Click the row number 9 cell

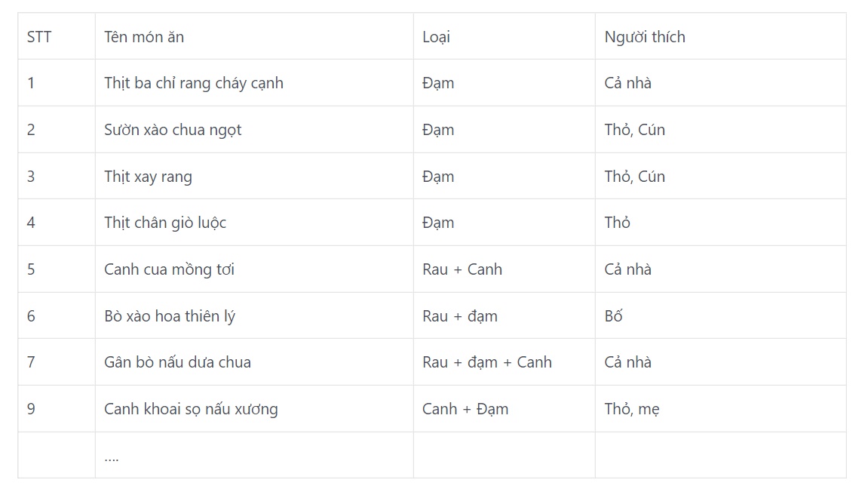[57, 409]
